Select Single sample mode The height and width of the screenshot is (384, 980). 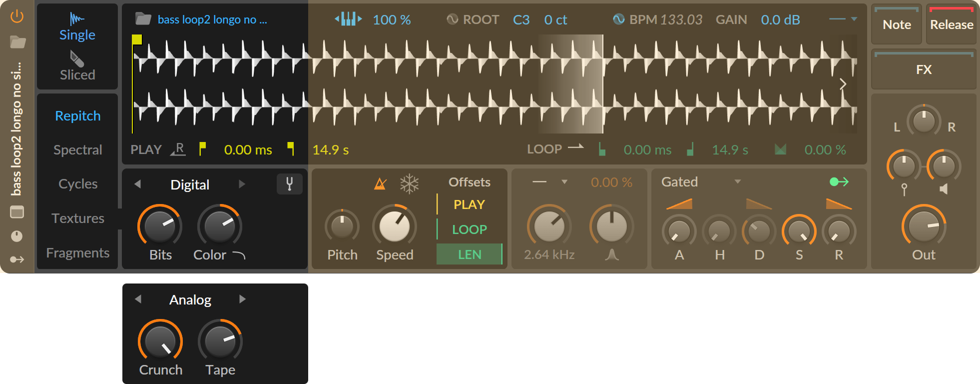pos(77,27)
